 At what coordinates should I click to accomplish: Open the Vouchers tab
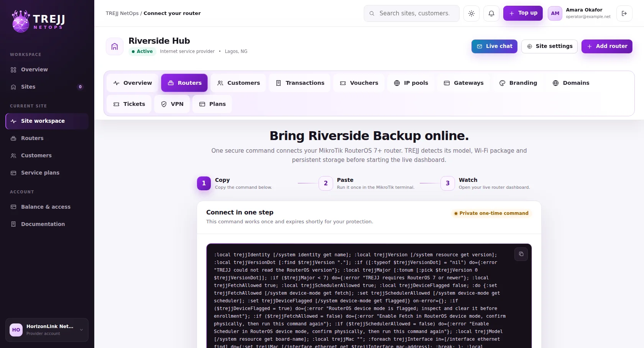[359, 83]
